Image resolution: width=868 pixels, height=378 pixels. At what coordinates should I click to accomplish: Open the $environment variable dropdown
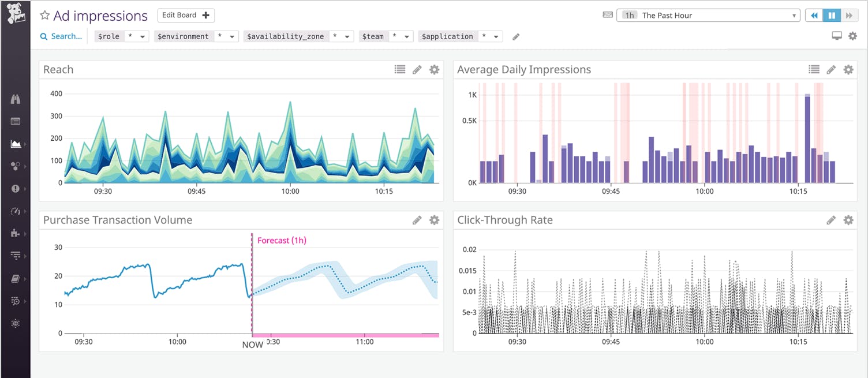pos(226,36)
